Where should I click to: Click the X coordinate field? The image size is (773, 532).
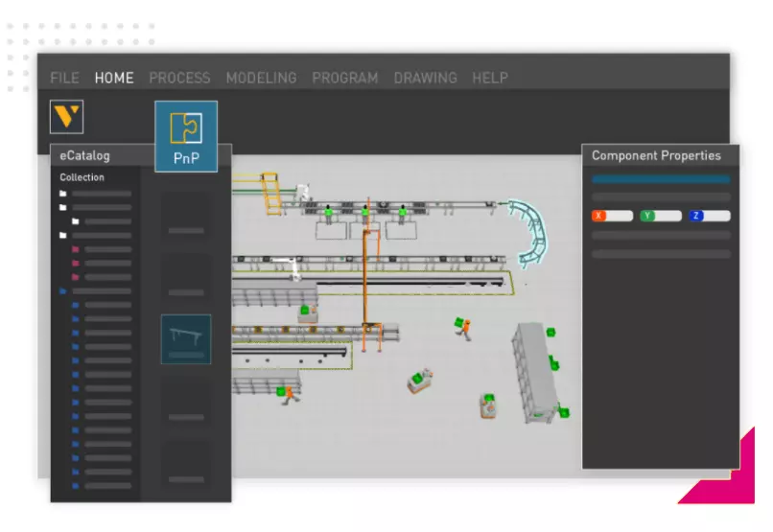pyautogui.click(x=612, y=216)
